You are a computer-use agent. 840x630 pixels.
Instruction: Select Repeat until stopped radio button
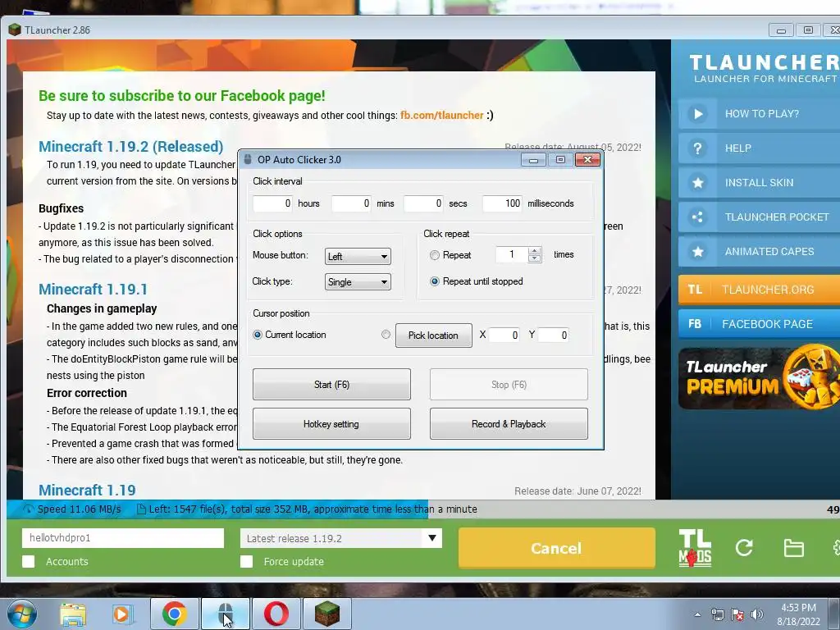point(435,281)
